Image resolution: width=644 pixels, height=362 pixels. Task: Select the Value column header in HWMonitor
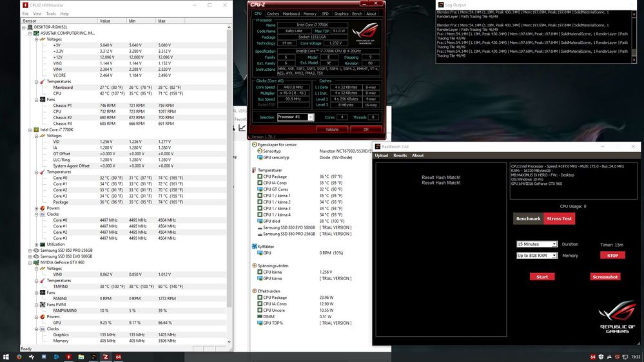point(112,21)
